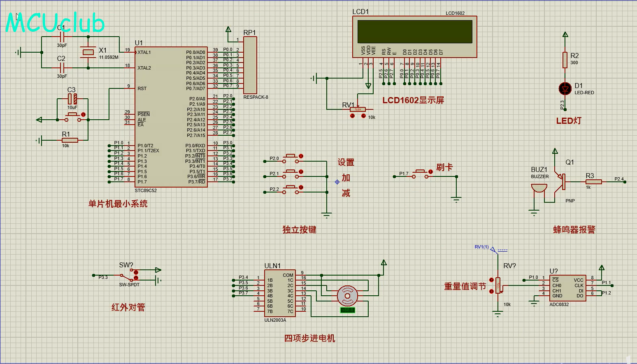
Task: Select the BUZ1 buzzer symbol
Action: [x=539, y=188]
